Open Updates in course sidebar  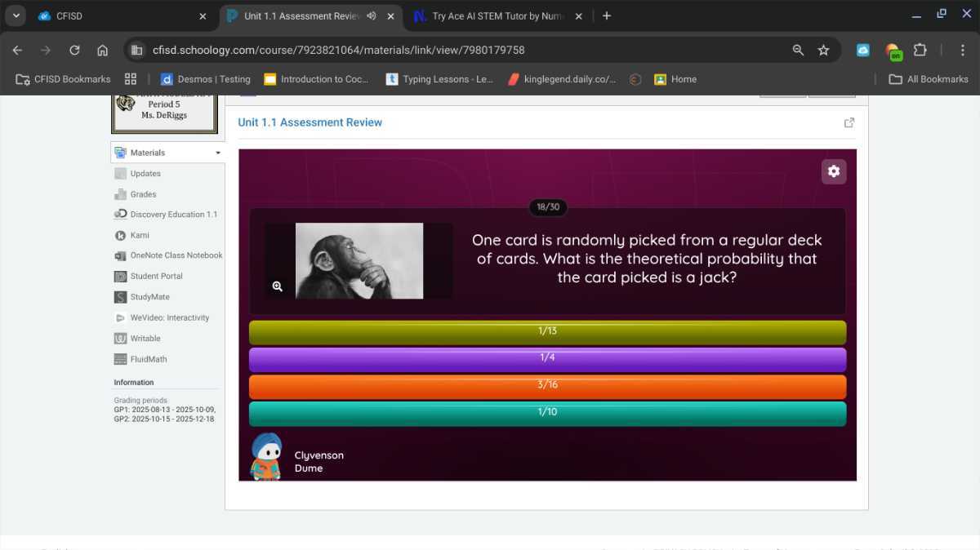tap(145, 174)
